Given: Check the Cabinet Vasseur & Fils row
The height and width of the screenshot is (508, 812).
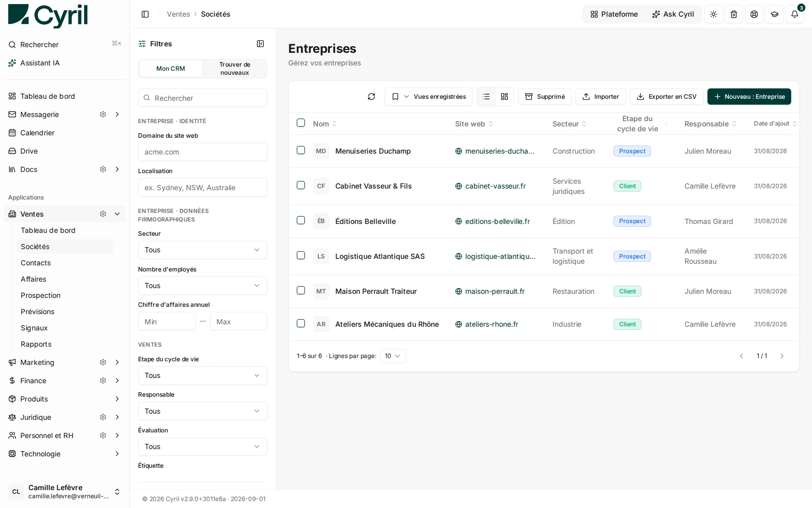Looking at the screenshot, I should (301, 185).
